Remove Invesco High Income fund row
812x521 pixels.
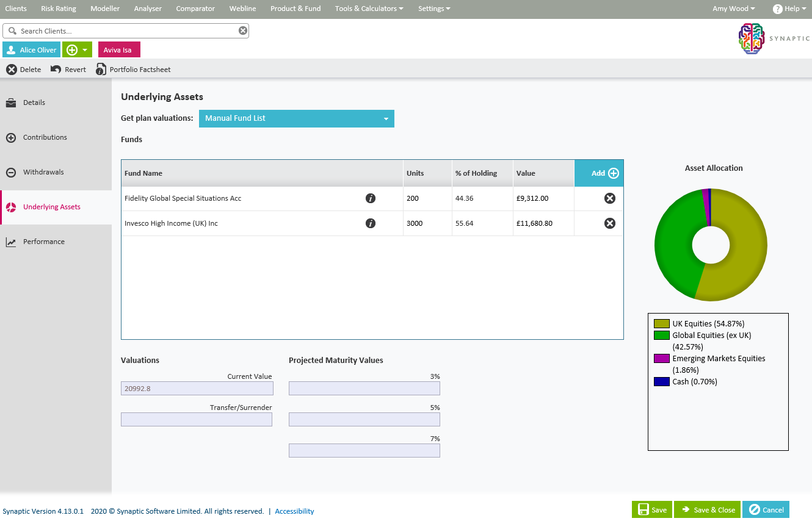click(x=609, y=223)
